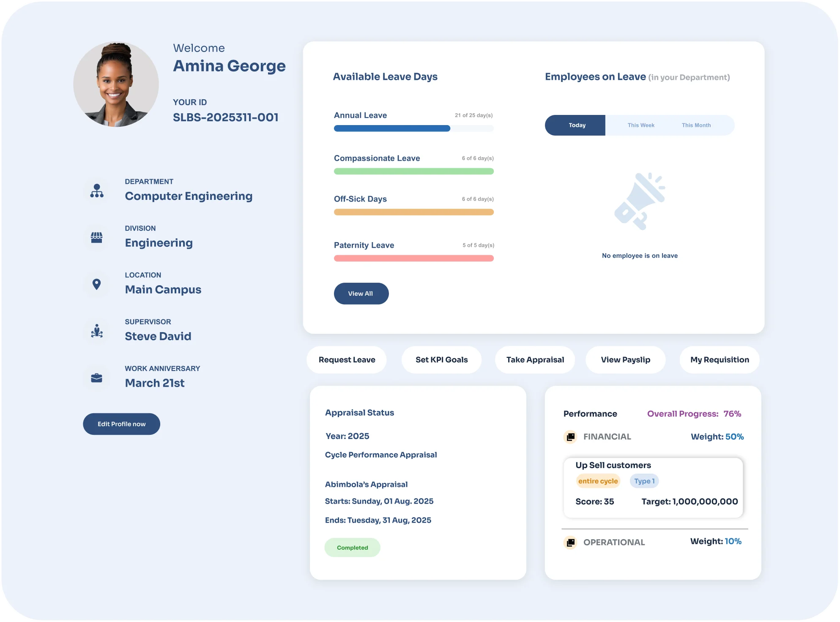Viewport: 840px width, 622px height.
Task: Open My Requisition
Action: tap(719, 360)
